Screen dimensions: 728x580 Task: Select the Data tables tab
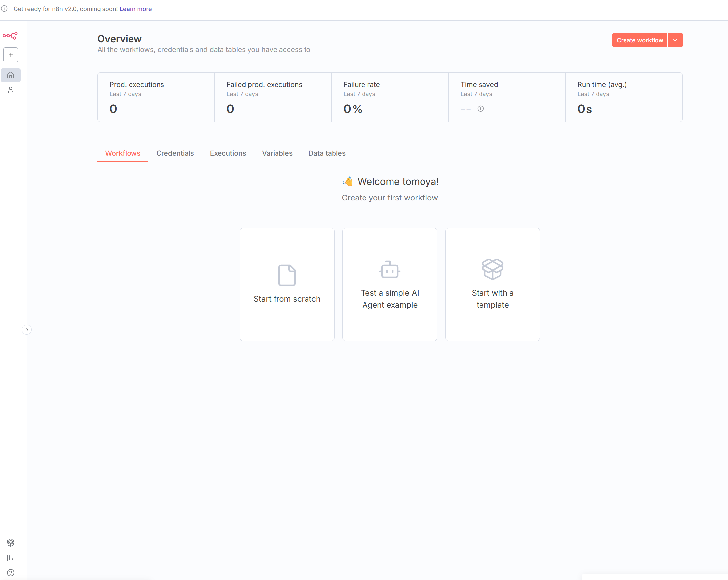[327, 153]
